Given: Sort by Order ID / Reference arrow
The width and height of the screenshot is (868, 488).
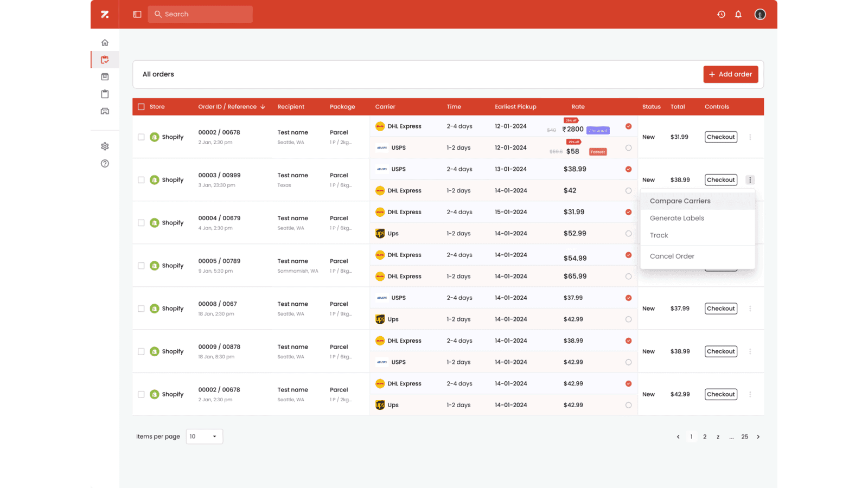Looking at the screenshot, I should [263, 106].
